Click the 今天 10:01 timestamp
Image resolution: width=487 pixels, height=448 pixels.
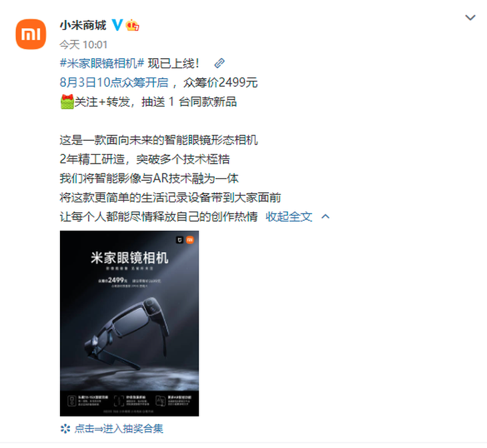tap(83, 45)
